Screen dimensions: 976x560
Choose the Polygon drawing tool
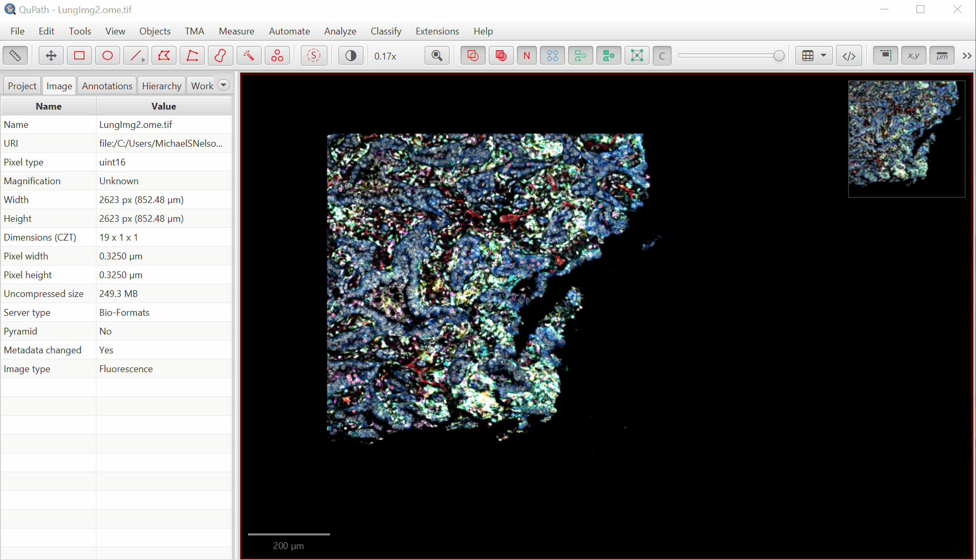164,56
